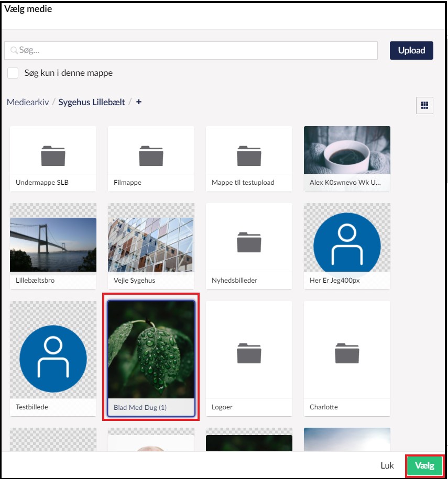Viewport: 448px width, 479px height.
Task: Enable 'Søg kun i denne mappe' checkbox
Action: click(13, 73)
